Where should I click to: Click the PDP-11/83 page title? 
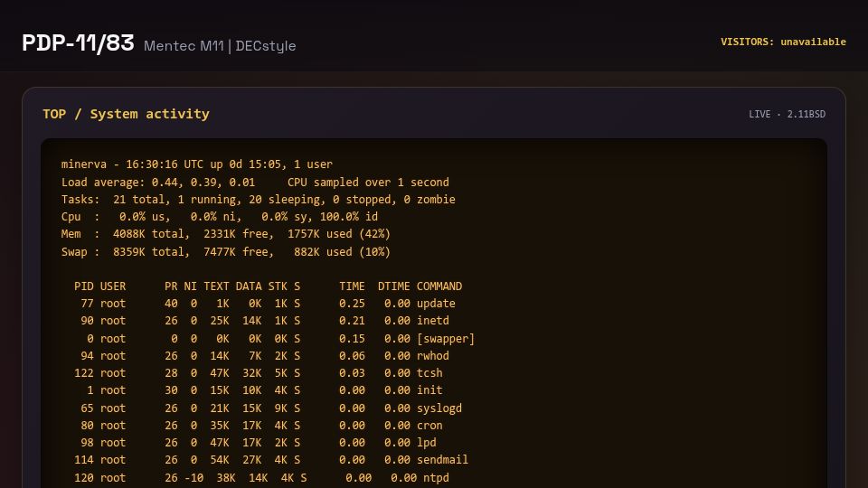click(x=78, y=43)
